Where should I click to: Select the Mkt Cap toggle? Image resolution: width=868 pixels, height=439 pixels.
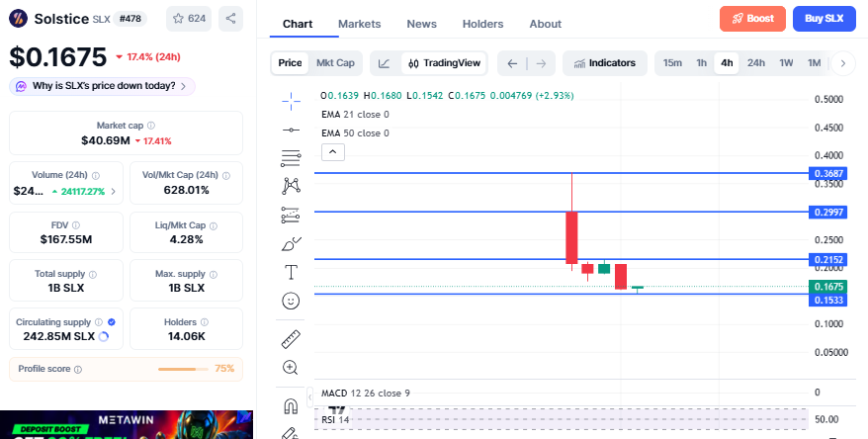click(335, 63)
